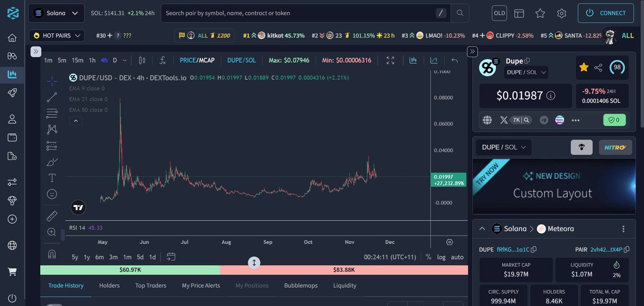Click the search pair input field

[306, 13]
